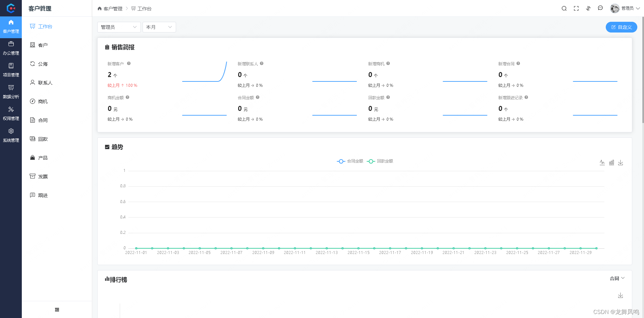Viewport: 644px width, 318px height.
Task: Select 公海 in the side menu
Action: coord(57,64)
